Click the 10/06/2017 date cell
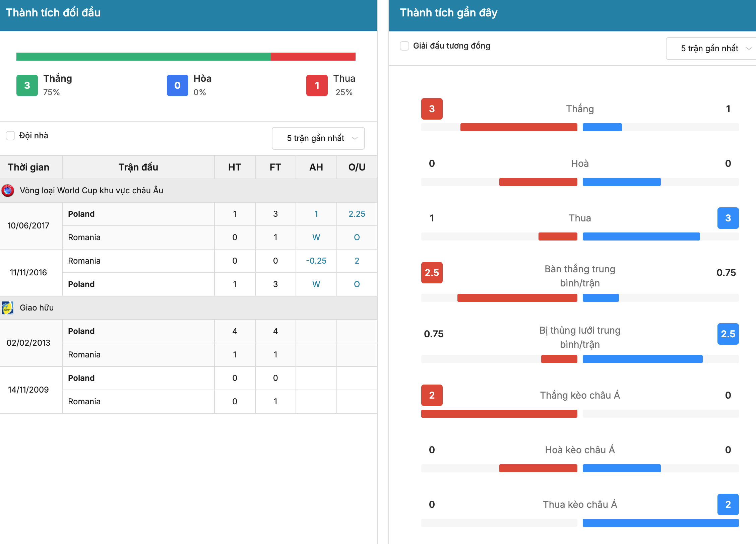Screen dimensions: 756x544 28,225
